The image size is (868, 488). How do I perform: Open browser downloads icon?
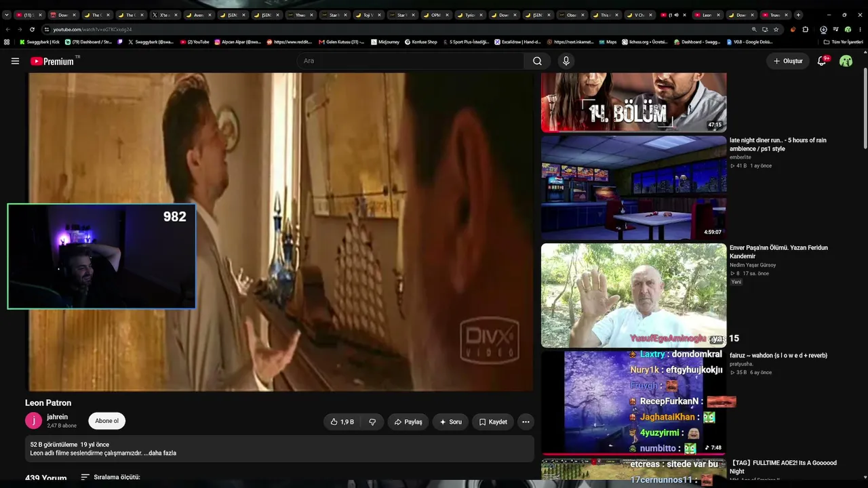click(823, 29)
